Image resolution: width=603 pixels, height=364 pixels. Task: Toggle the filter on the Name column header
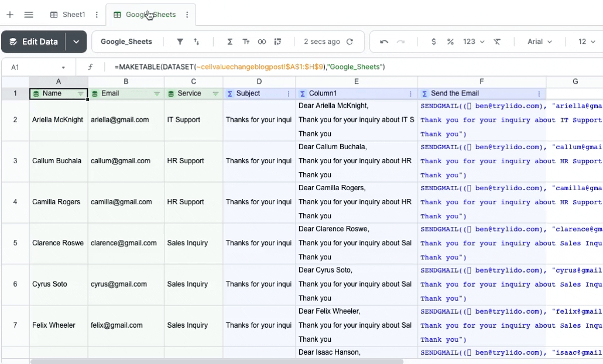[x=82, y=93]
